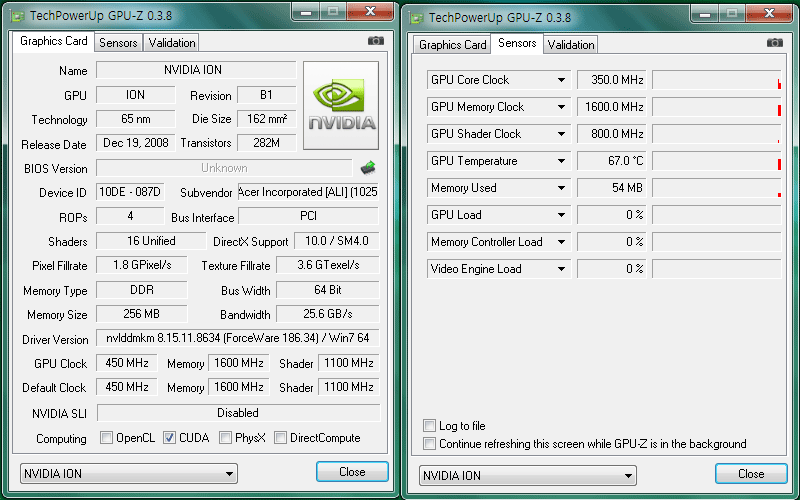Click the Subvendor field Acer Incorporated

click(308, 192)
